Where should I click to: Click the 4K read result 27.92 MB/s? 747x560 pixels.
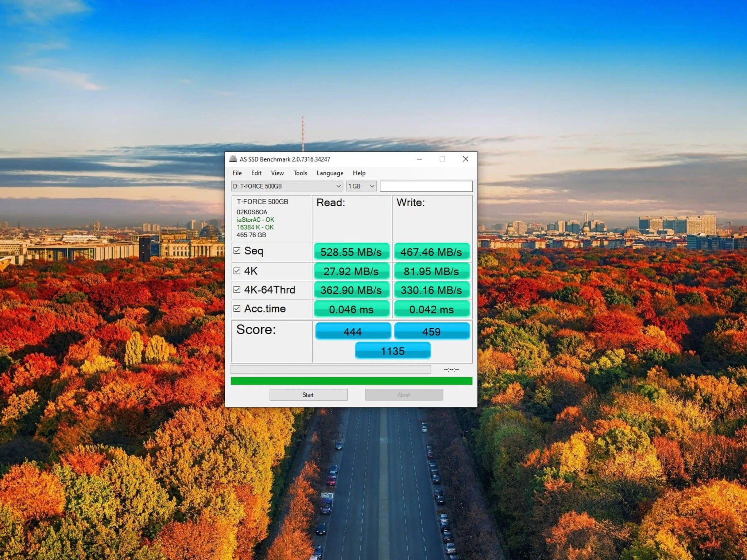point(351,271)
